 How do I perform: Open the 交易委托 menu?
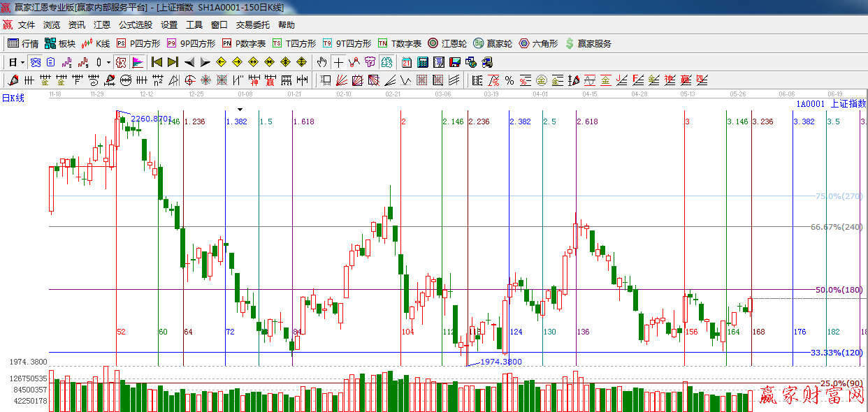click(252, 24)
